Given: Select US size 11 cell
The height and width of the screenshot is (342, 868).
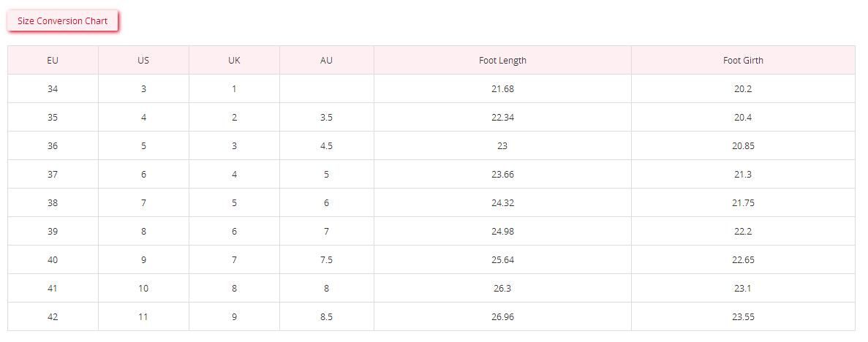Looking at the screenshot, I should click(143, 316).
